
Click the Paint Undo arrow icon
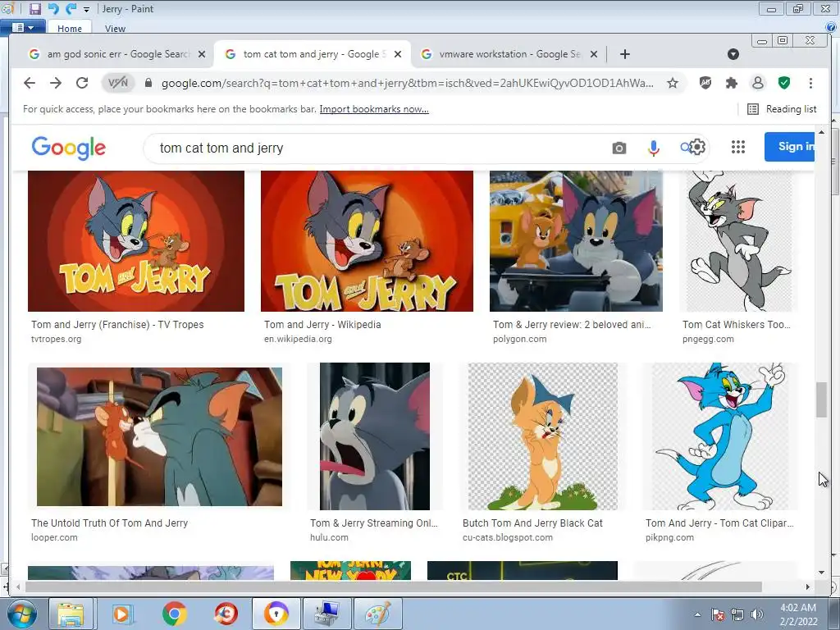[x=53, y=8]
